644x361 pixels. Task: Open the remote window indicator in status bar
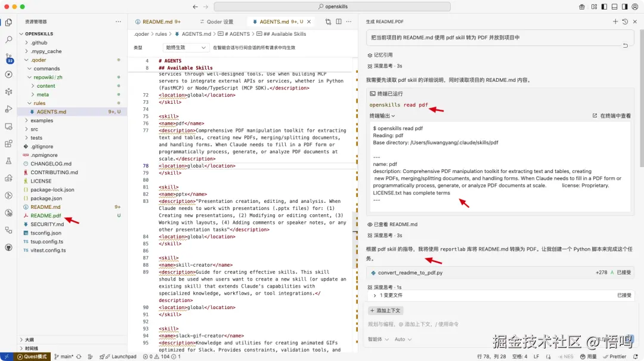point(7,356)
